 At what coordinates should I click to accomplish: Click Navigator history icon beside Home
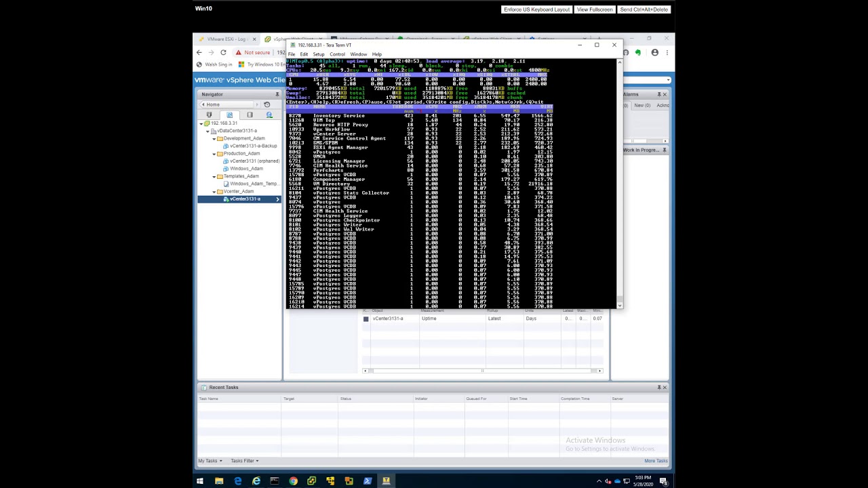pyautogui.click(x=267, y=104)
